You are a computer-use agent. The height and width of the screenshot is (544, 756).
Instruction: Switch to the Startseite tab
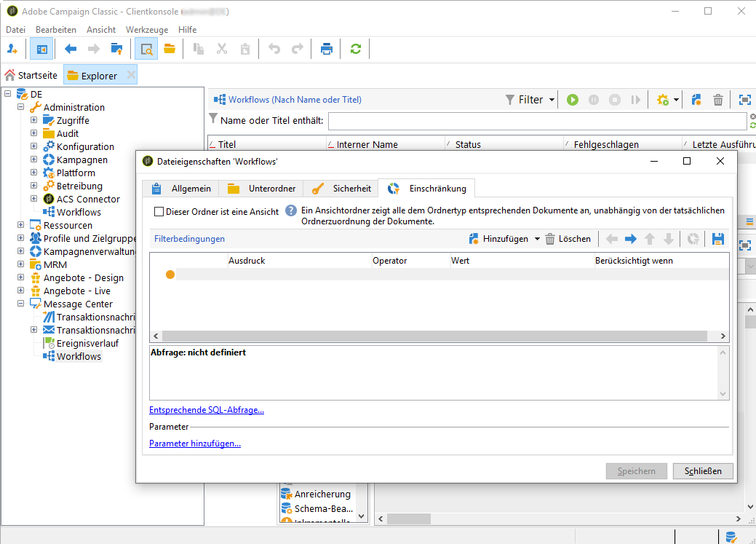[31, 75]
